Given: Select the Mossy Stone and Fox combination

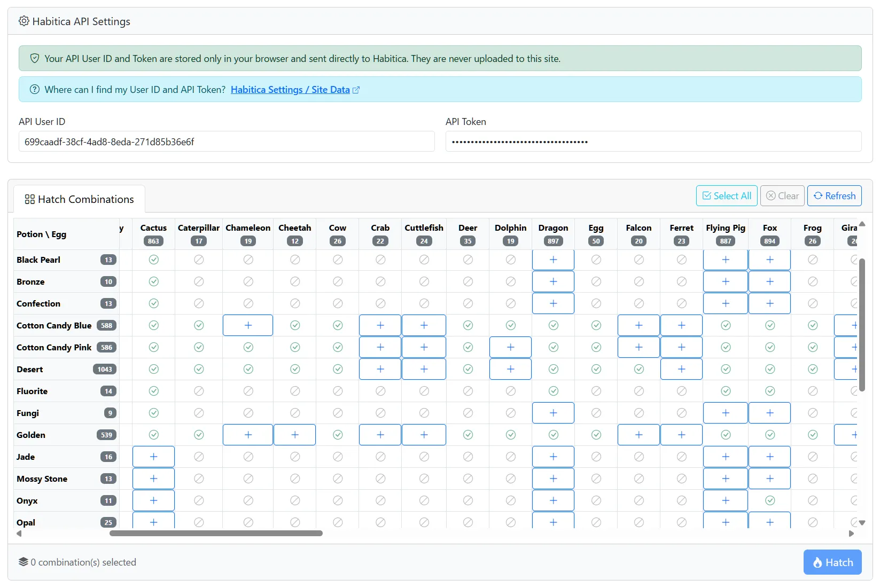Looking at the screenshot, I should pyautogui.click(x=770, y=479).
